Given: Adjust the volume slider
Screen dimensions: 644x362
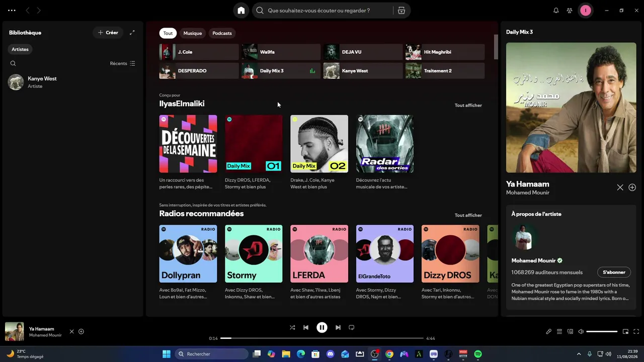Looking at the screenshot, I should click(602, 332).
